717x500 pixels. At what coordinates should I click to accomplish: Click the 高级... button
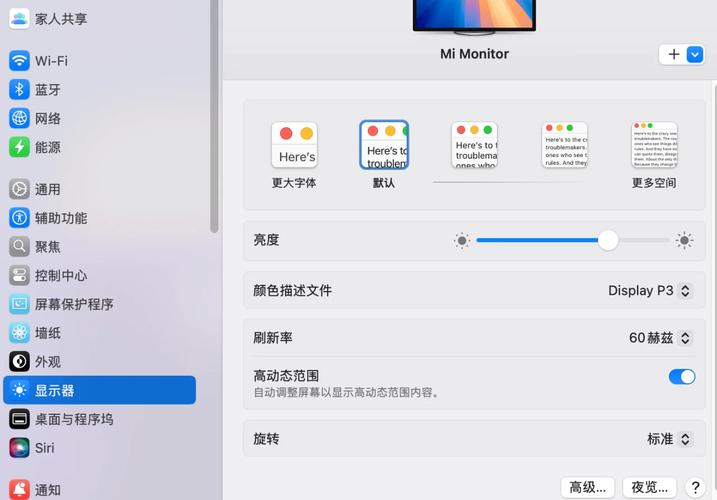[x=588, y=487]
